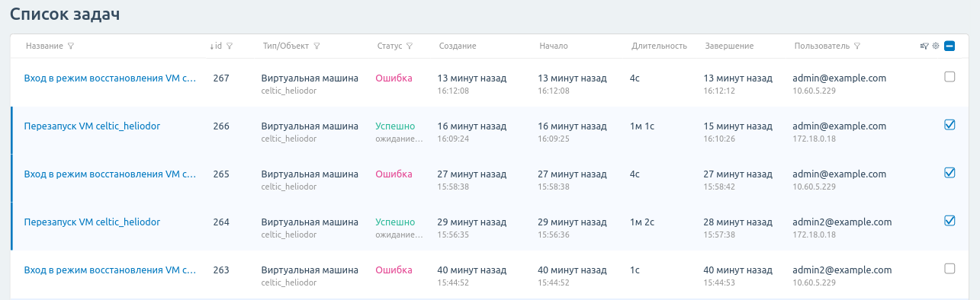Uncheck the box for task 266
Screen dimensions: 980x300
tap(949, 125)
